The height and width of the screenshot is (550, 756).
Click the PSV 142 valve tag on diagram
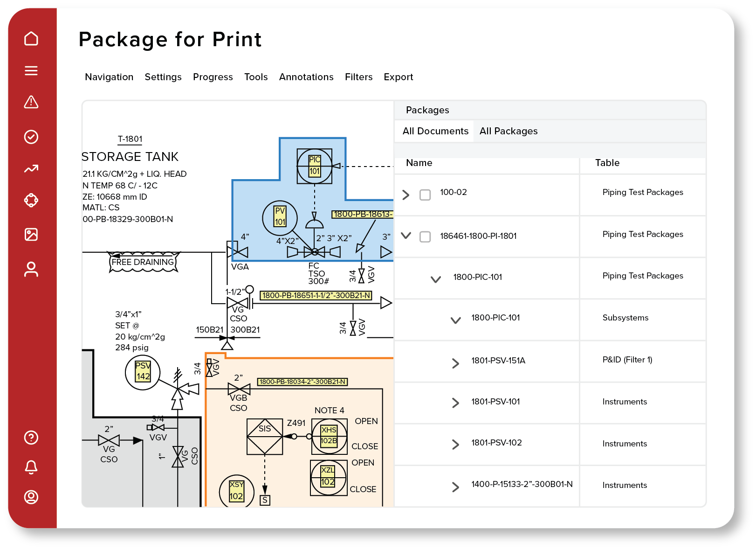click(143, 372)
